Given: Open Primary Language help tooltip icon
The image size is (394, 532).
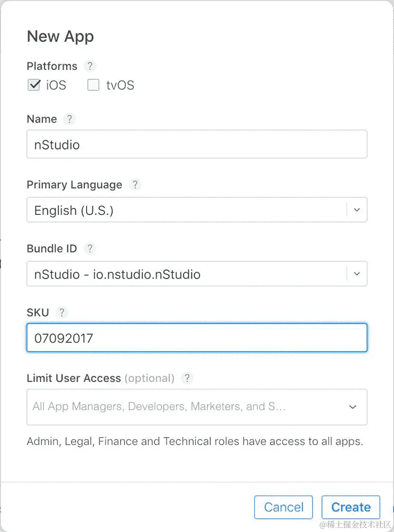Looking at the screenshot, I should [135, 185].
